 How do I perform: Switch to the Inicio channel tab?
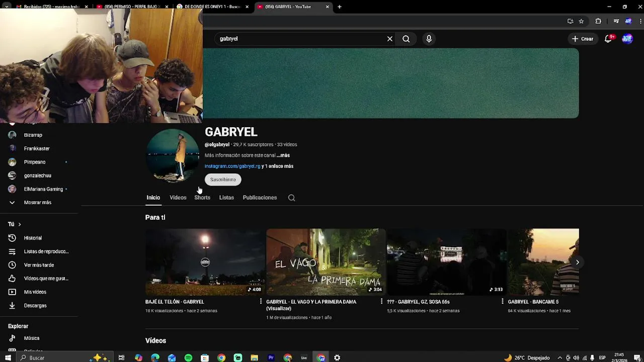(x=153, y=198)
